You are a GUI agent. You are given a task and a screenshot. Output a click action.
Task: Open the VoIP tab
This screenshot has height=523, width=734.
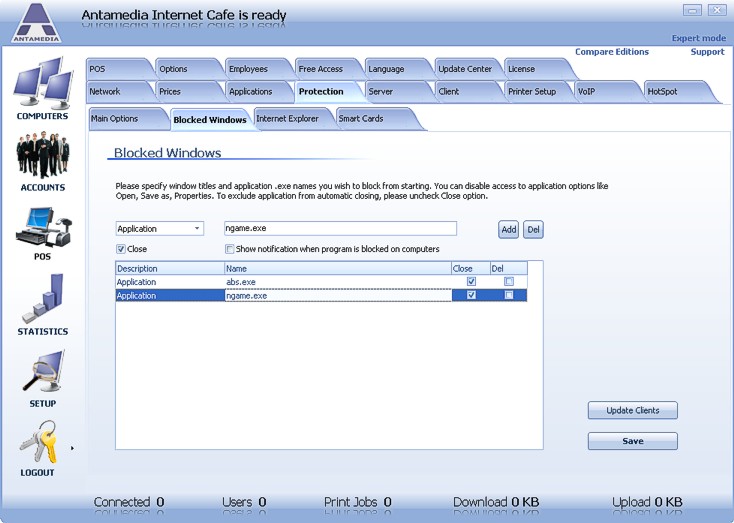606,92
